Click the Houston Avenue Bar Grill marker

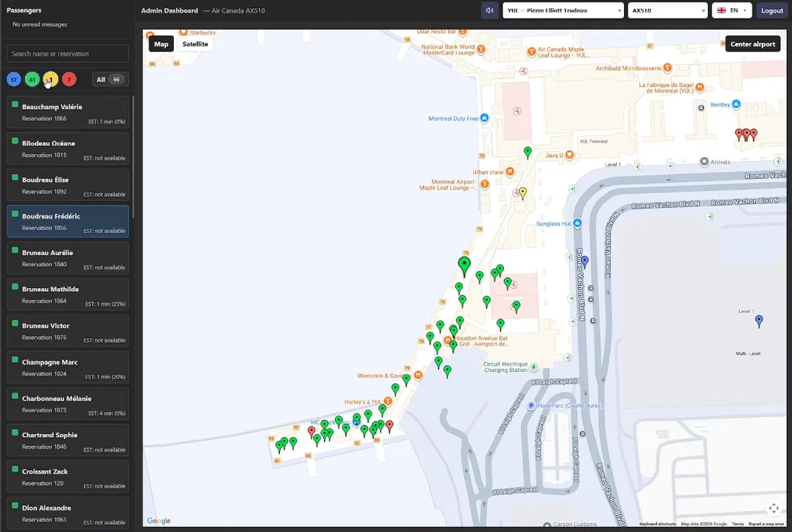[x=447, y=340]
